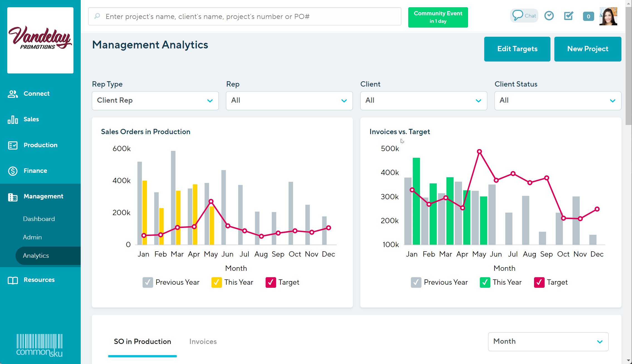Image resolution: width=632 pixels, height=364 pixels.
Task: Switch to the Invoices tab
Action: pos(203,341)
